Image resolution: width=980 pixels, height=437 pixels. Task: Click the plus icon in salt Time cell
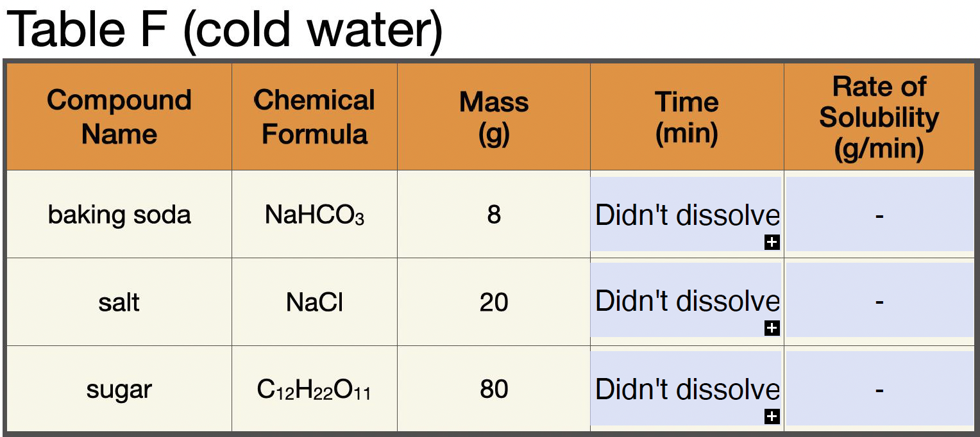772,328
